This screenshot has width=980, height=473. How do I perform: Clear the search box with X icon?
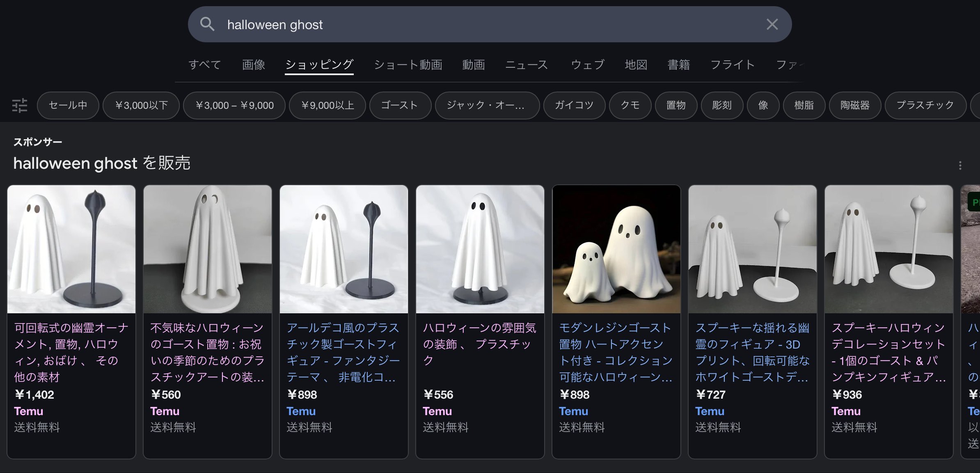click(772, 24)
